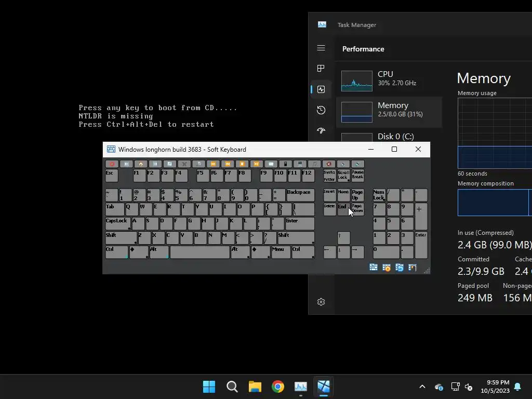Open App history icon in Task Manager sidebar
This screenshot has height=399, width=532.
click(x=321, y=110)
